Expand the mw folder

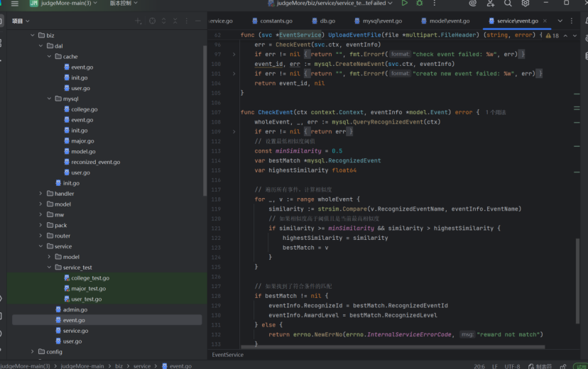click(41, 214)
